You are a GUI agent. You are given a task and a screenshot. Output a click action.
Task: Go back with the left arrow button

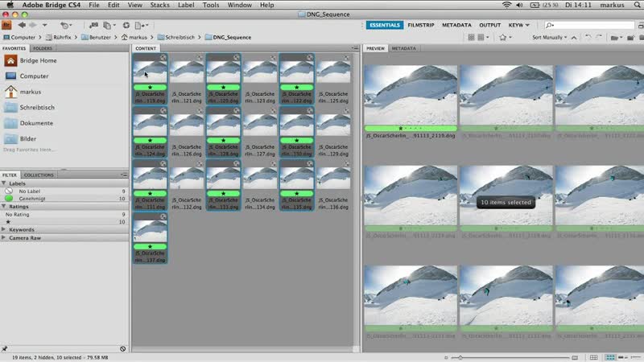click(22, 25)
